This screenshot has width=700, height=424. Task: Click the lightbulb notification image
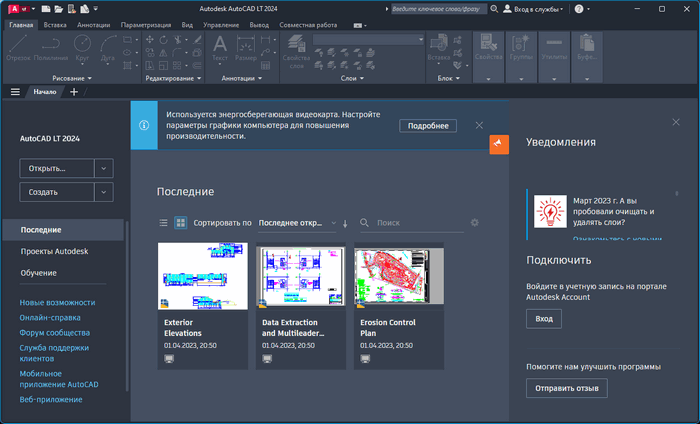(x=549, y=211)
